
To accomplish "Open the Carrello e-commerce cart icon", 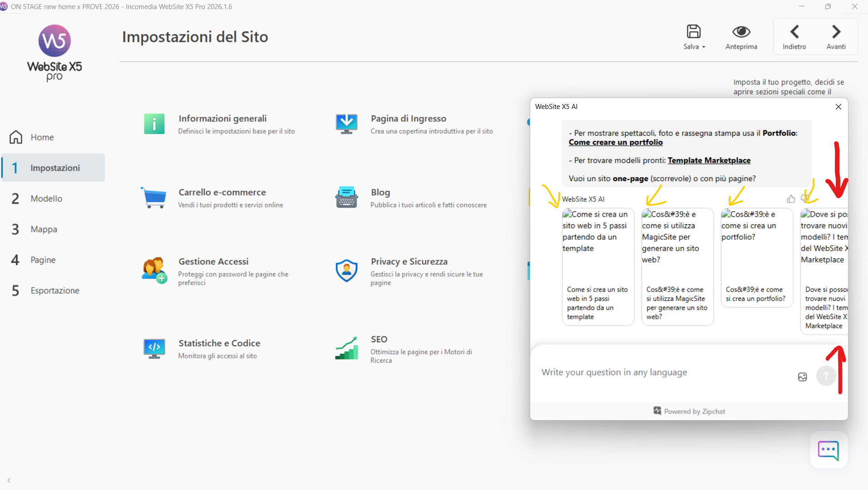I will tap(154, 198).
